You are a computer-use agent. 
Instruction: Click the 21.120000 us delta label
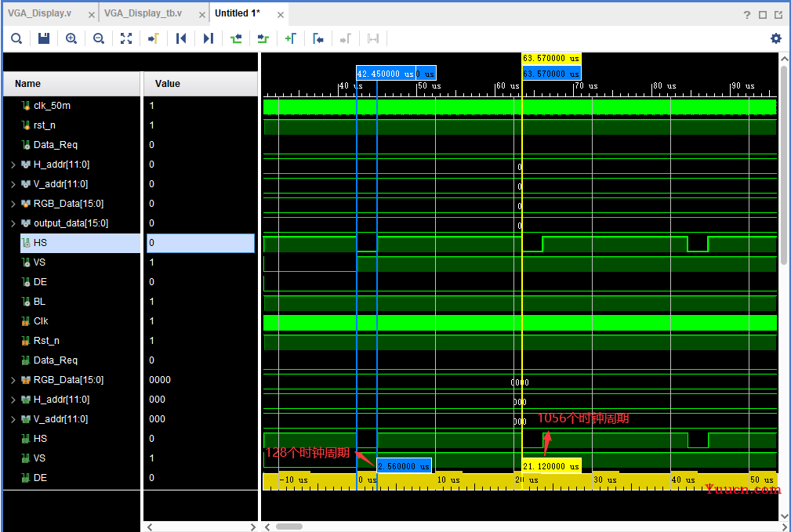click(551, 466)
